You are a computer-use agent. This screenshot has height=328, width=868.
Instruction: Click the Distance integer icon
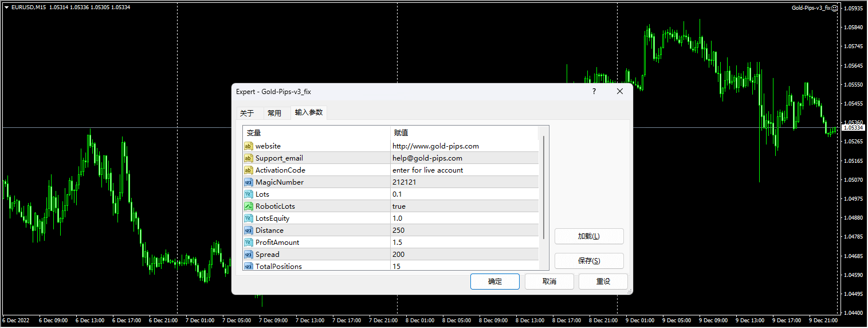click(249, 231)
